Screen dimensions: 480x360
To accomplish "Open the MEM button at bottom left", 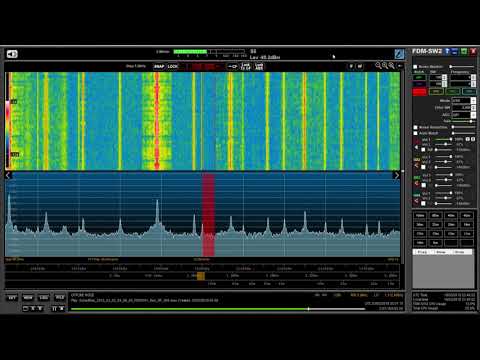I will point(28,297).
